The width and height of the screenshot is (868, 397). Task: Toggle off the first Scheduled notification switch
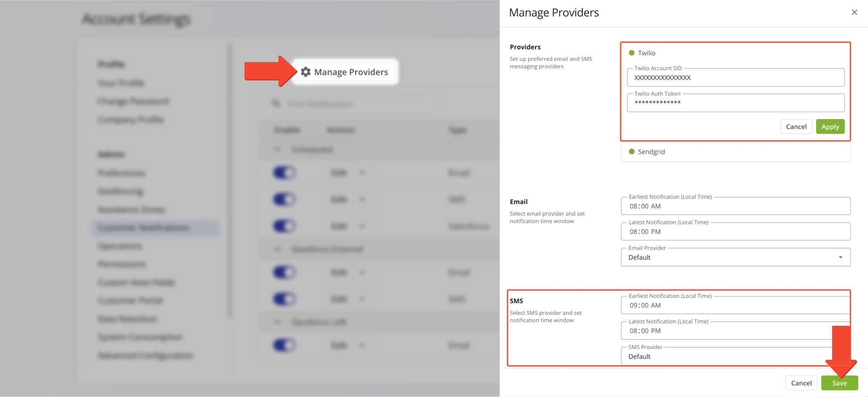(x=284, y=173)
